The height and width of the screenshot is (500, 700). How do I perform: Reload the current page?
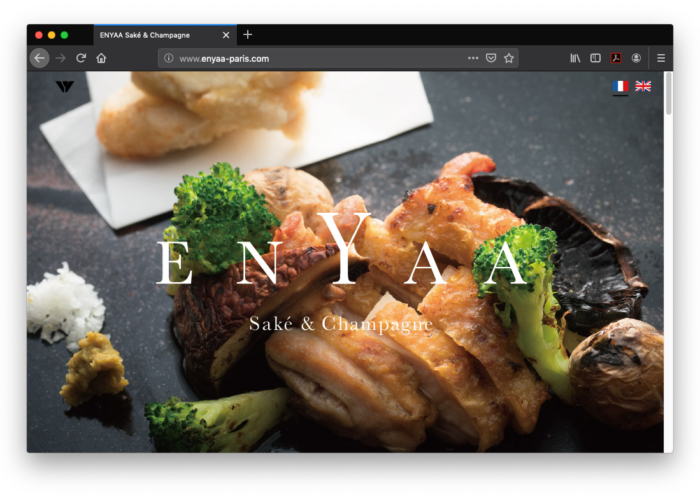81,58
